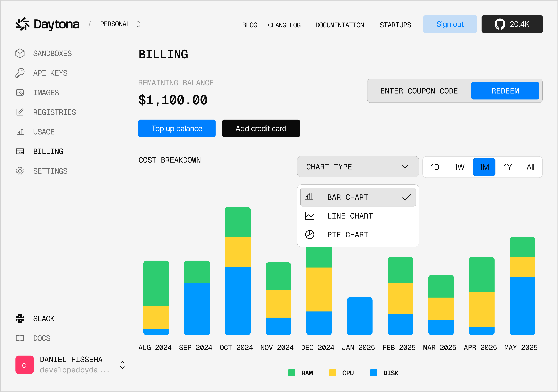Select the All time range filter
Screen dimensions: 558x392
click(530, 167)
